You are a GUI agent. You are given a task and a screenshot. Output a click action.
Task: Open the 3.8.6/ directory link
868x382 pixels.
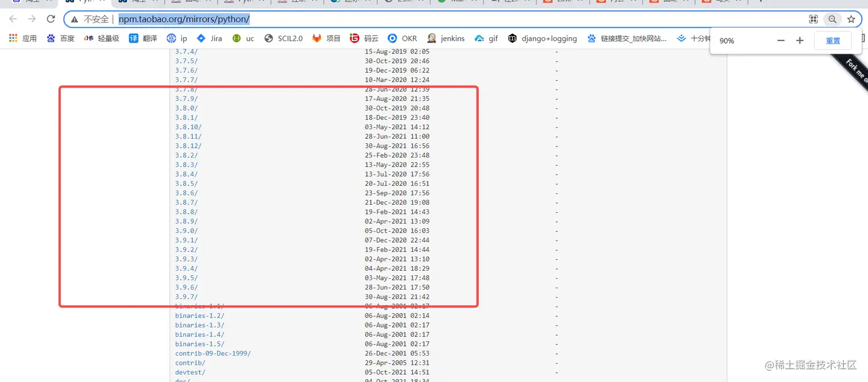coord(186,193)
